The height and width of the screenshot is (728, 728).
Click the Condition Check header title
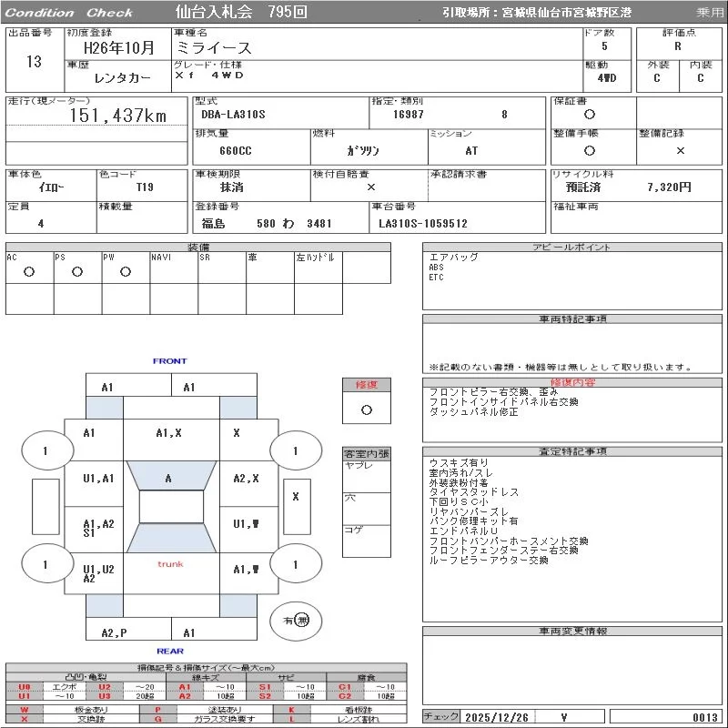pos(68,12)
